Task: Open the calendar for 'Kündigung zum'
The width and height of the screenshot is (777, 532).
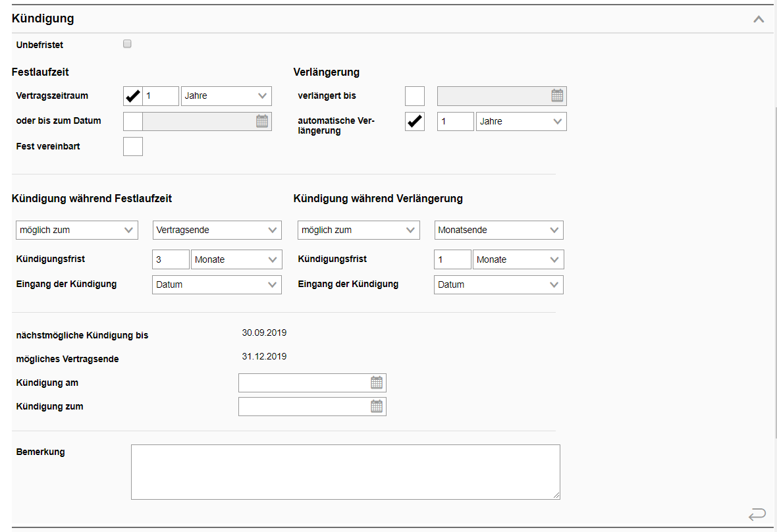Action: click(377, 406)
